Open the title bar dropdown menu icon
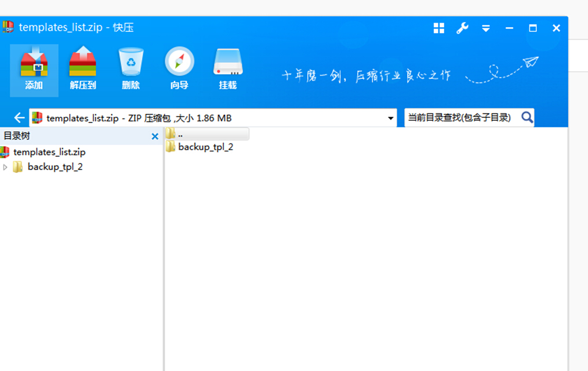Screen dimensions: 588x371 click(x=485, y=28)
